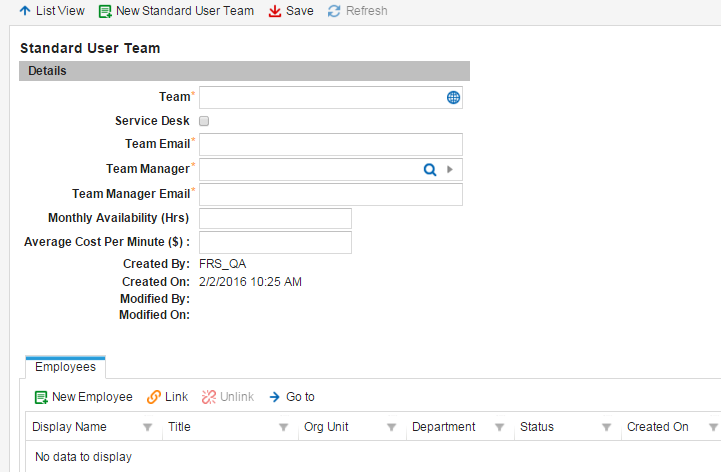The width and height of the screenshot is (721, 472).
Task: Open the Status column filter dropdown
Action: tap(607, 427)
